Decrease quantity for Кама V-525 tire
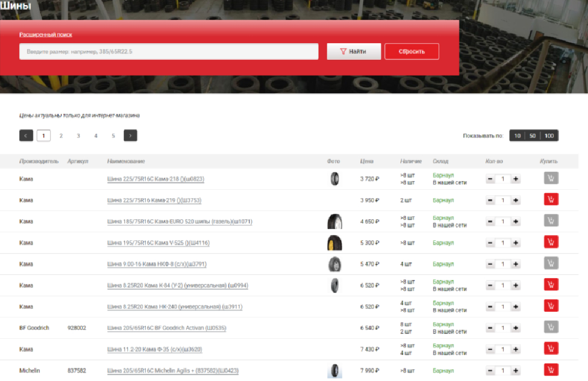The width and height of the screenshot is (588, 381). pos(490,243)
